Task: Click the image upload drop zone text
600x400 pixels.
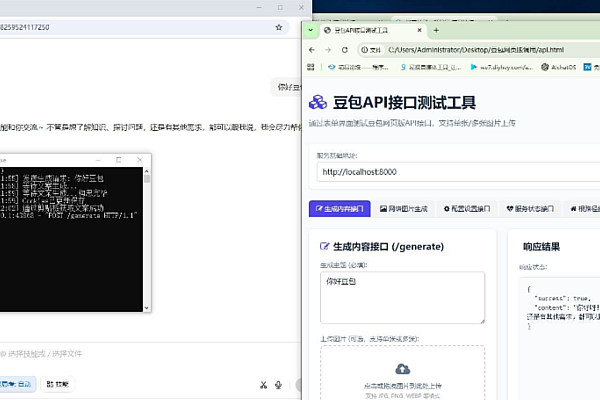Action: [403, 386]
